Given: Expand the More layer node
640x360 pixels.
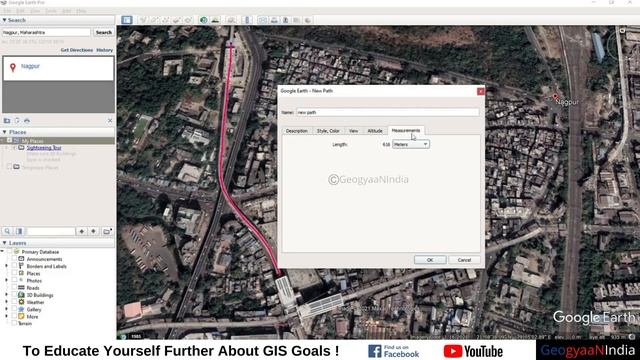Looking at the screenshot, I should 6,316.
